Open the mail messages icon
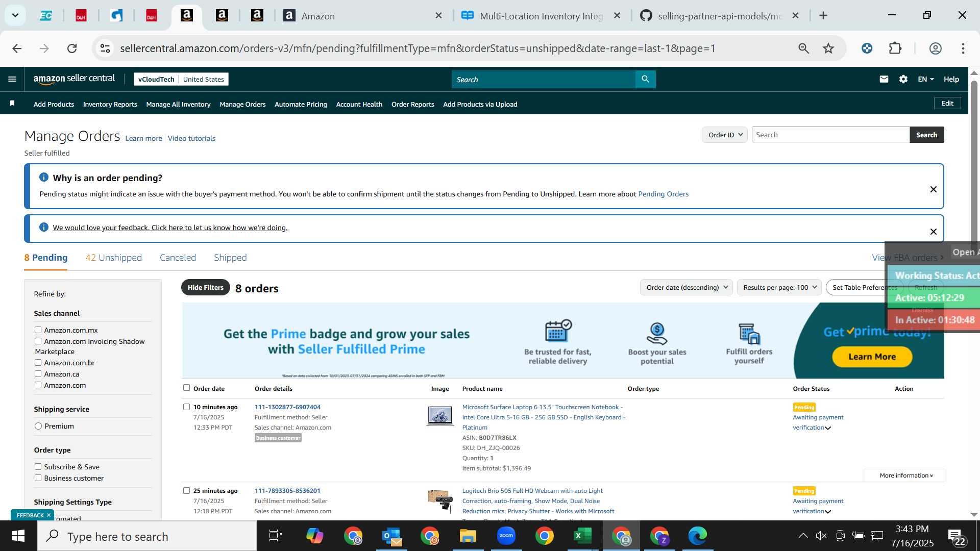This screenshot has height=551, width=980. point(884,79)
